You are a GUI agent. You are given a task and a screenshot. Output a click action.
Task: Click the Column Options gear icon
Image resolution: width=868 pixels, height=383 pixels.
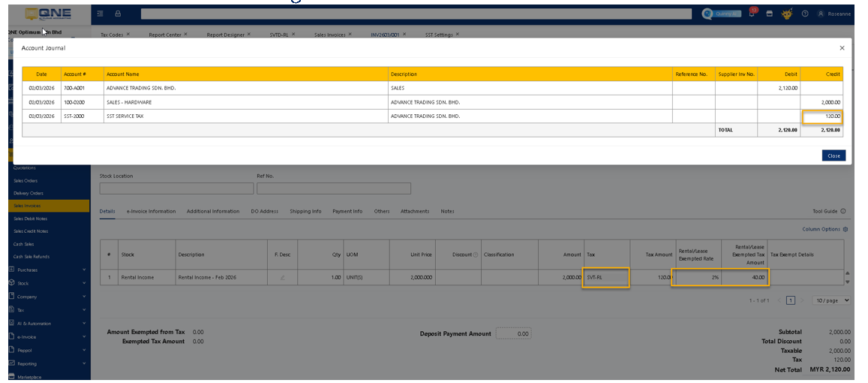click(845, 229)
